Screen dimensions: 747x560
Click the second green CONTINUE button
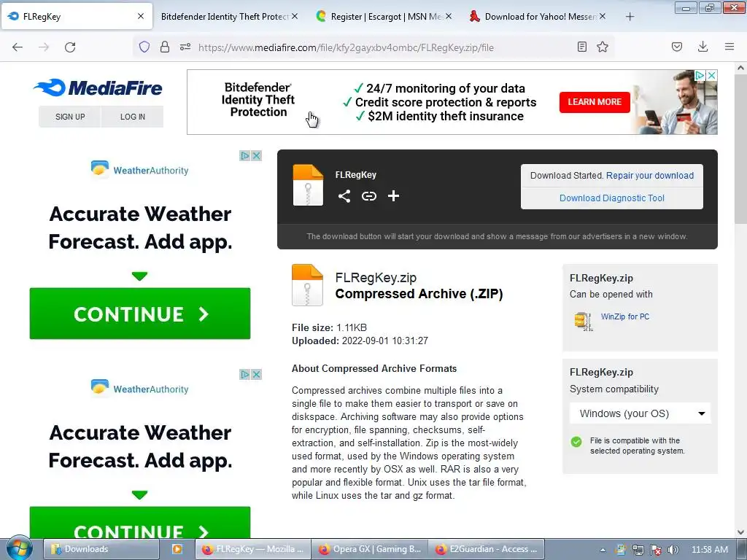pos(140,523)
